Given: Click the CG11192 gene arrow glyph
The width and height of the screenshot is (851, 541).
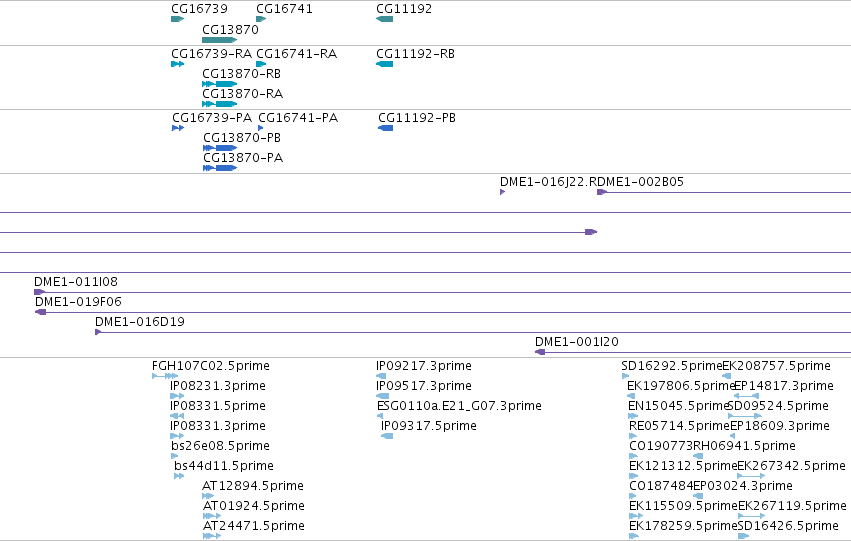Looking at the screenshot, I should pos(384,19).
